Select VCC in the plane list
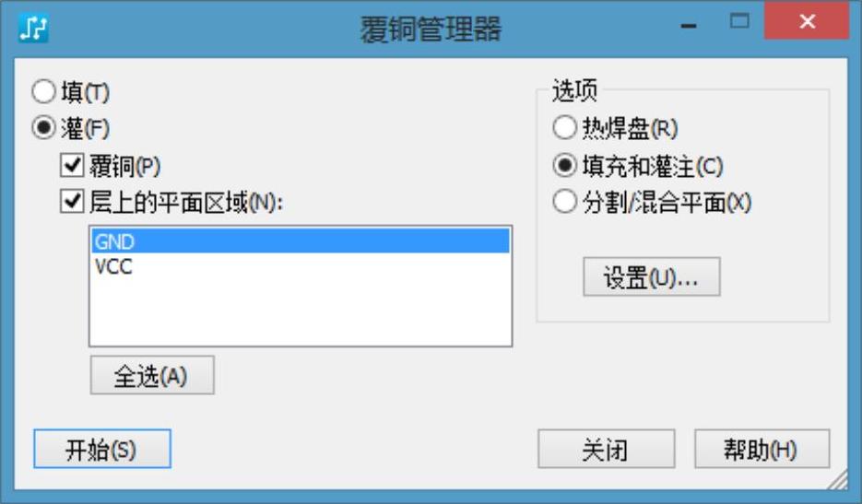Viewport: 862px width, 504px height. pos(301,266)
